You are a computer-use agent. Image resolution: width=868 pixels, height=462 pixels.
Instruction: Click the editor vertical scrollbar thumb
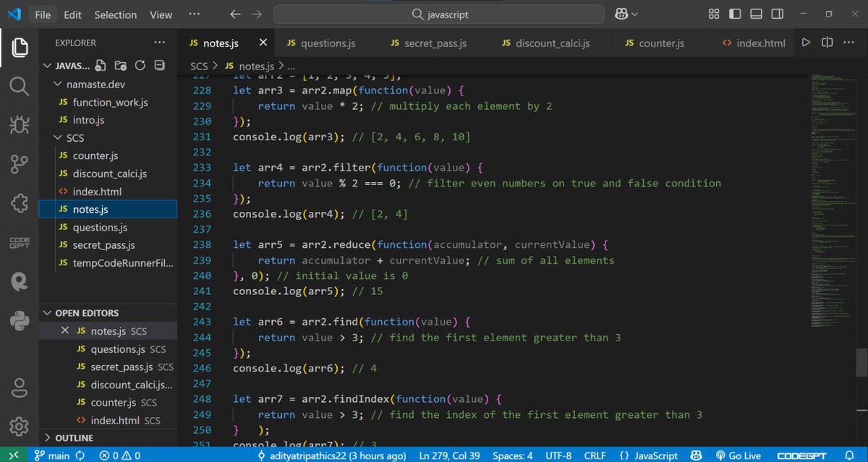[x=861, y=362]
